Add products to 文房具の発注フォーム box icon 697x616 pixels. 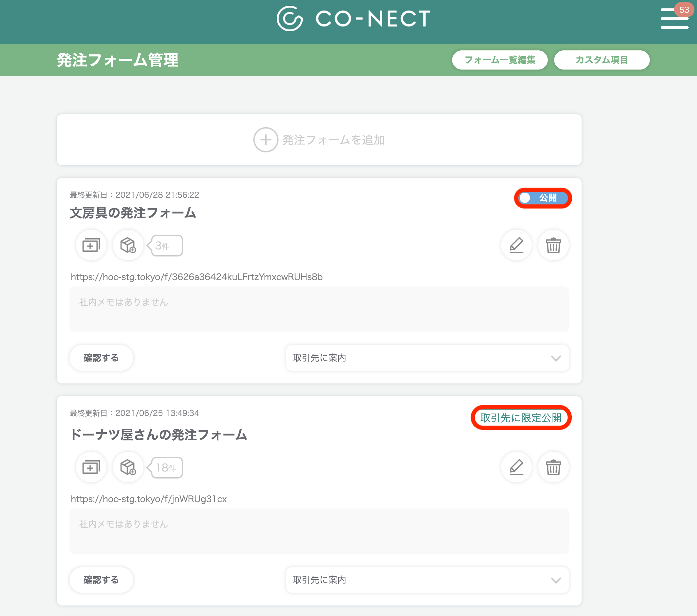pyautogui.click(x=128, y=245)
